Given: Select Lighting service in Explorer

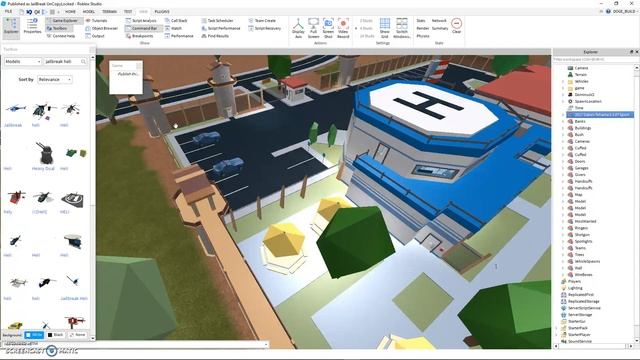Looking at the screenshot, I should [x=575, y=288].
